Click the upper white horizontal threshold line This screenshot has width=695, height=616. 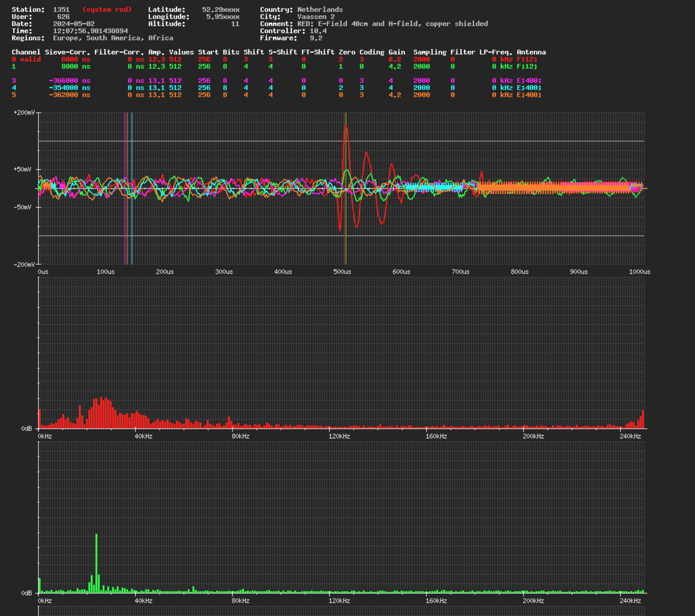(341, 141)
